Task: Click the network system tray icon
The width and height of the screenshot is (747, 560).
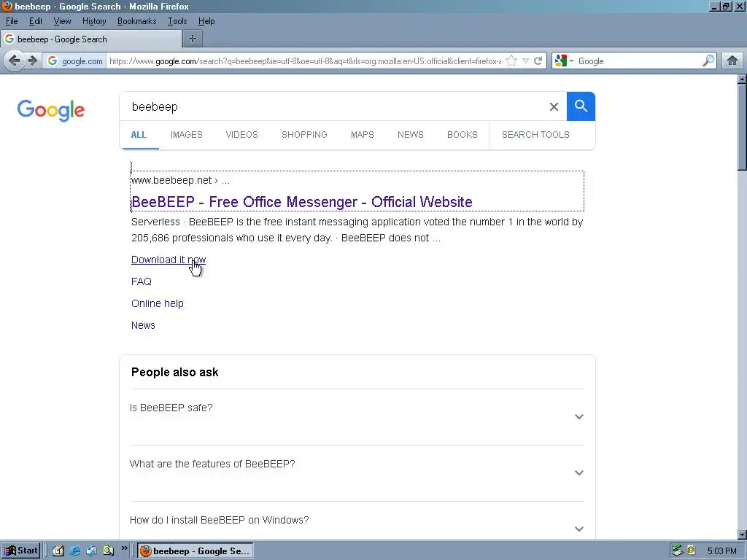Action: 678,551
